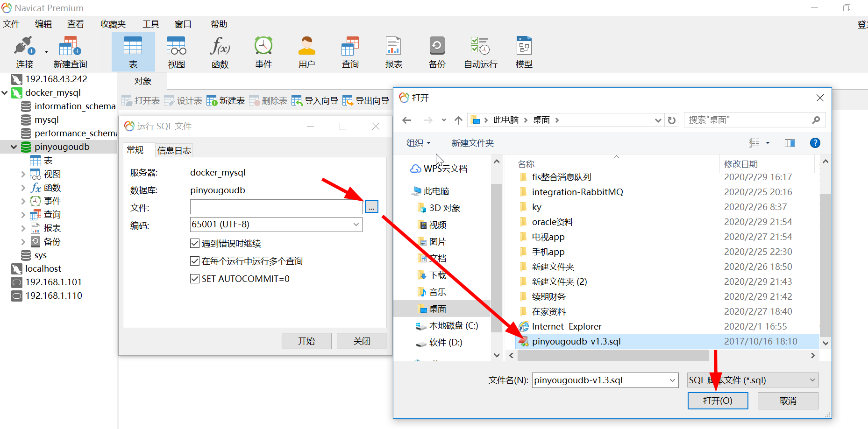868x429 pixels.
Task: Click the help question mark in Open dialog
Action: point(815,143)
